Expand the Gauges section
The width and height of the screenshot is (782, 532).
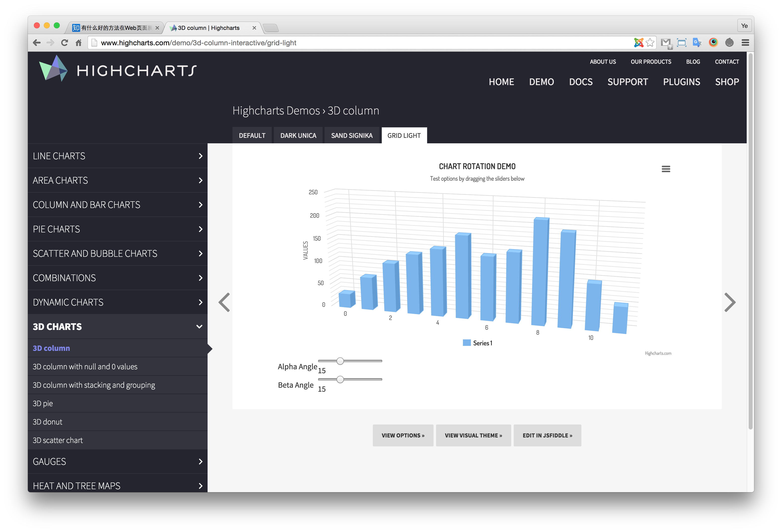point(117,461)
